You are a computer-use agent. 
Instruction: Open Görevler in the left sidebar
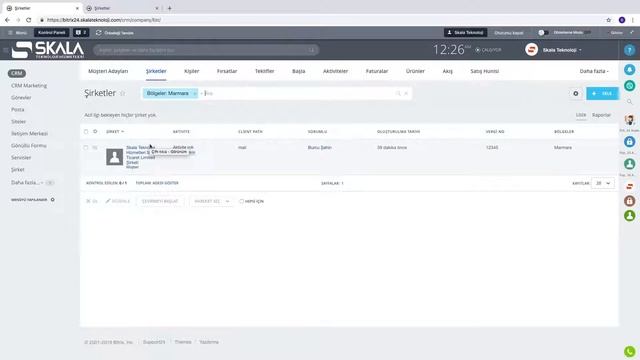(21, 98)
